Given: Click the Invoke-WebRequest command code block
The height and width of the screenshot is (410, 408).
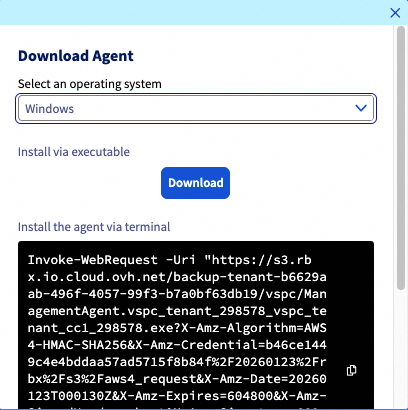Looking at the screenshot, I should coord(196,325).
